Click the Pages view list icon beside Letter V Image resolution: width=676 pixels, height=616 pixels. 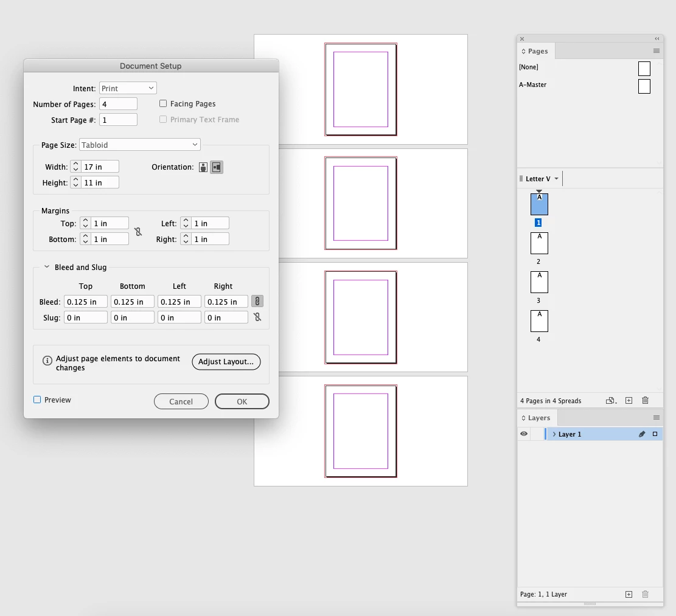pos(521,178)
